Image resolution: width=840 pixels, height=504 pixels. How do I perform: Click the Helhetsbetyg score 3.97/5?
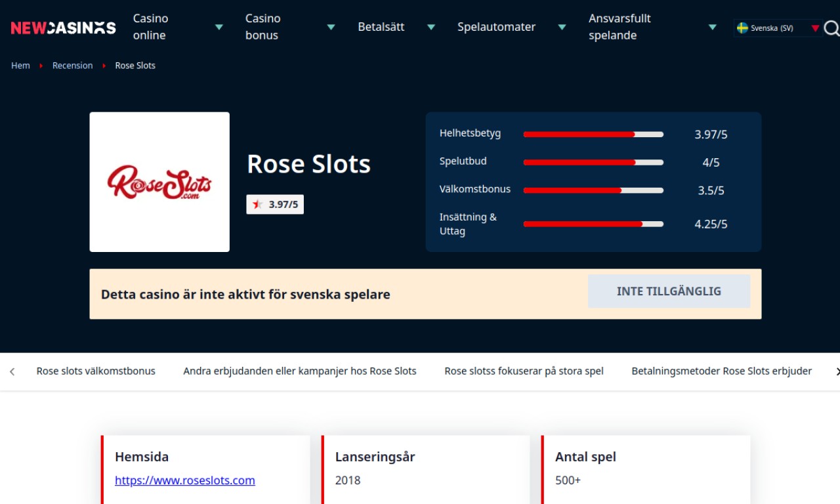(x=711, y=135)
